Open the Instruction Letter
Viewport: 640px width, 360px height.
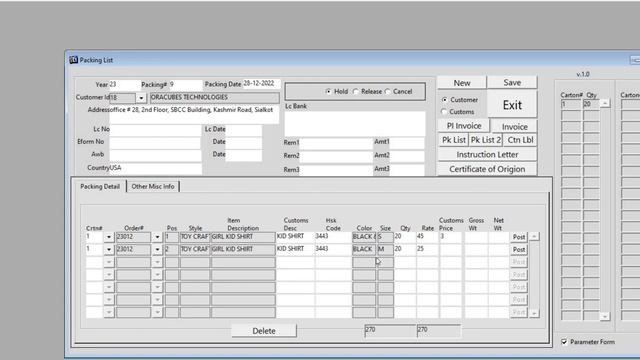[x=487, y=154]
